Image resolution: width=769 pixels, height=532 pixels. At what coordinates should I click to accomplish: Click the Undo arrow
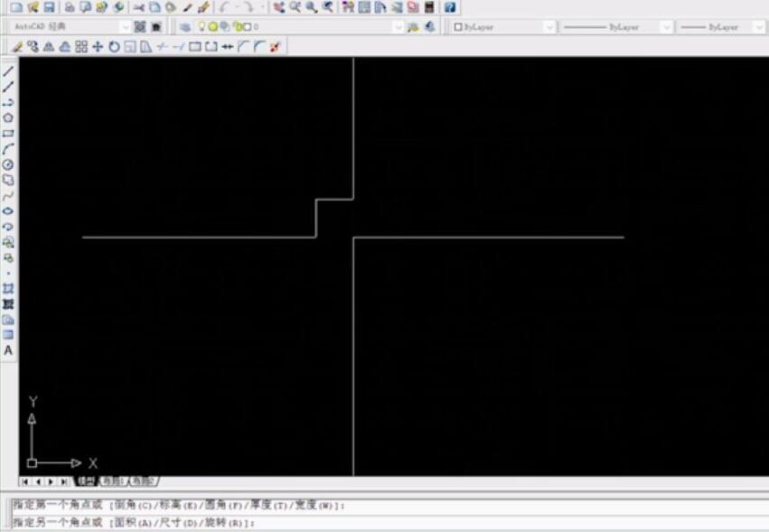click(x=225, y=7)
